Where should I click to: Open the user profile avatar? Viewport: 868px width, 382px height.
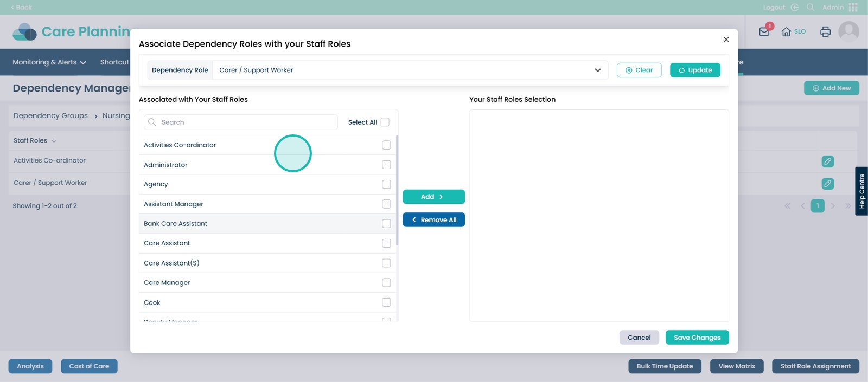click(848, 31)
